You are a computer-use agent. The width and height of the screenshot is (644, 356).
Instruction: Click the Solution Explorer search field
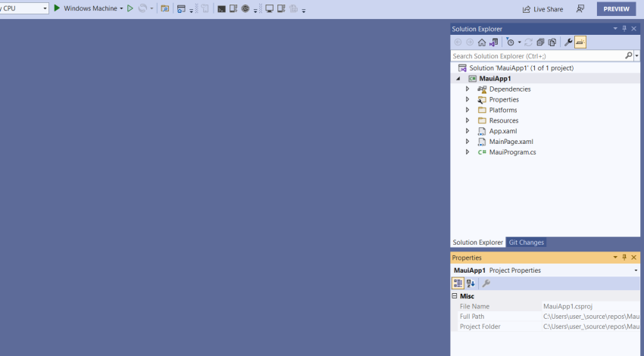tap(537, 56)
